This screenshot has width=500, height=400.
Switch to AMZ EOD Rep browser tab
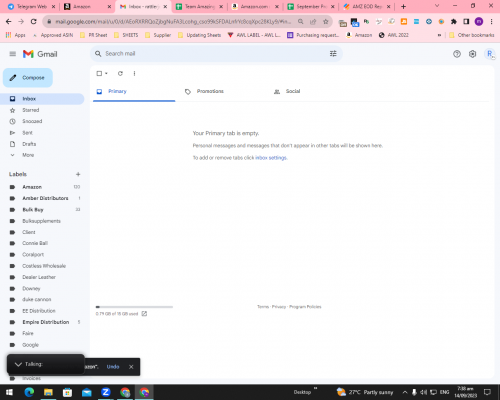(367, 7)
